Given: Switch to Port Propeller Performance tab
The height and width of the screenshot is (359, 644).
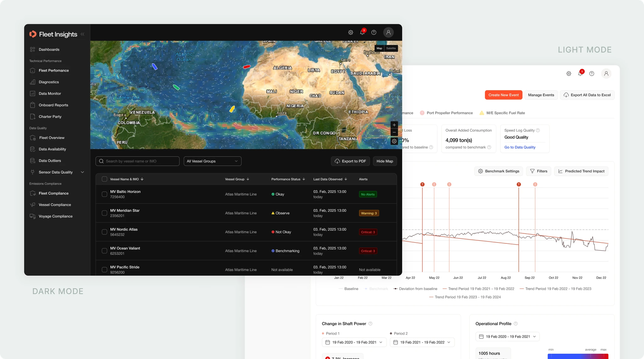Looking at the screenshot, I should point(446,113).
